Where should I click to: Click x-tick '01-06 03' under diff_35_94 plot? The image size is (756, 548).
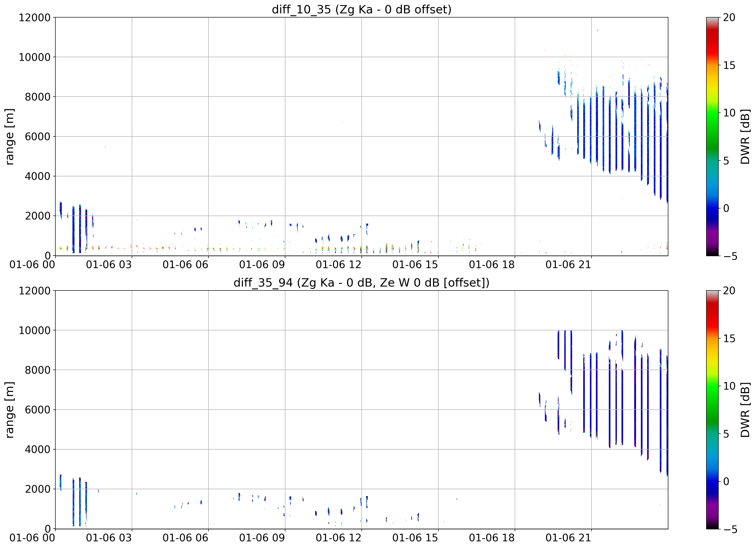point(109,538)
